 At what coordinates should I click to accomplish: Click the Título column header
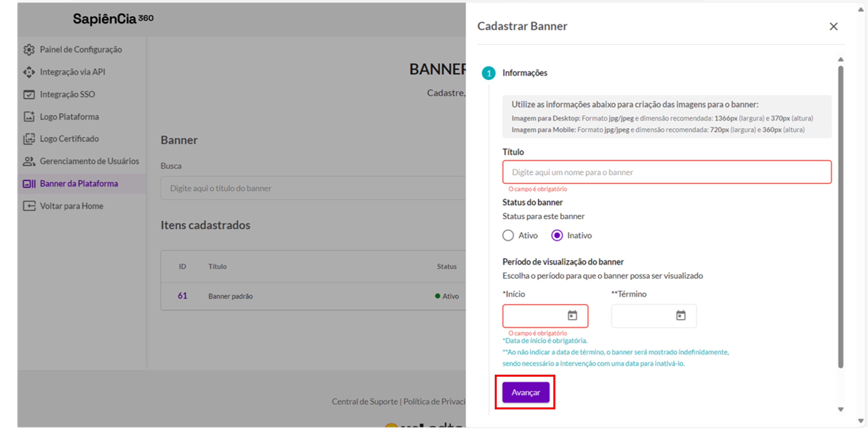(217, 267)
